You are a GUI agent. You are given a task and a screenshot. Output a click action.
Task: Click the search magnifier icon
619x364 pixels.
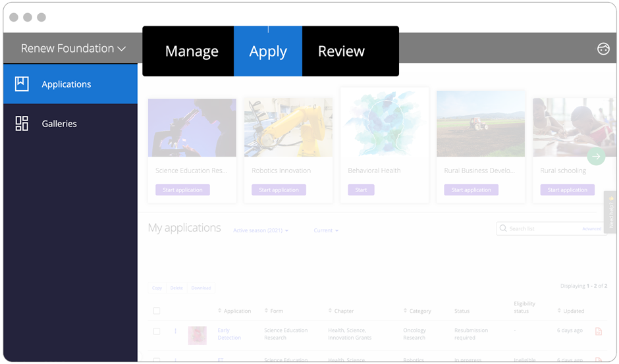click(504, 228)
